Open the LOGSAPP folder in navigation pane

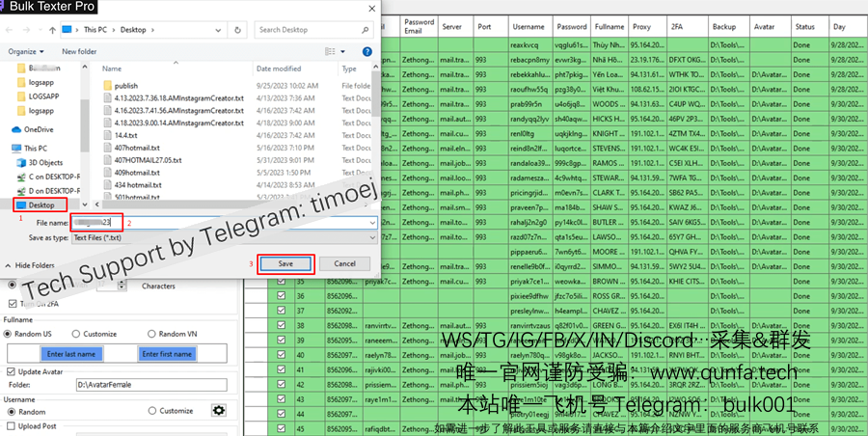(x=39, y=96)
